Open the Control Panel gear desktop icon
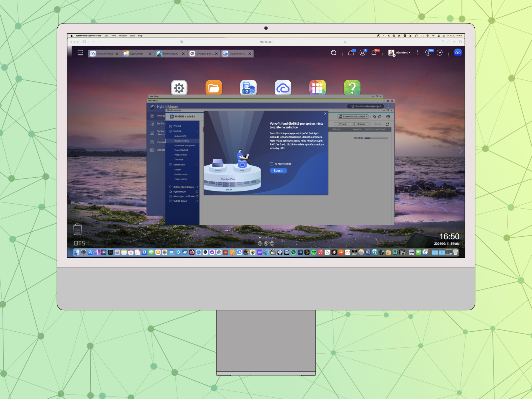 (x=179, y=88)
